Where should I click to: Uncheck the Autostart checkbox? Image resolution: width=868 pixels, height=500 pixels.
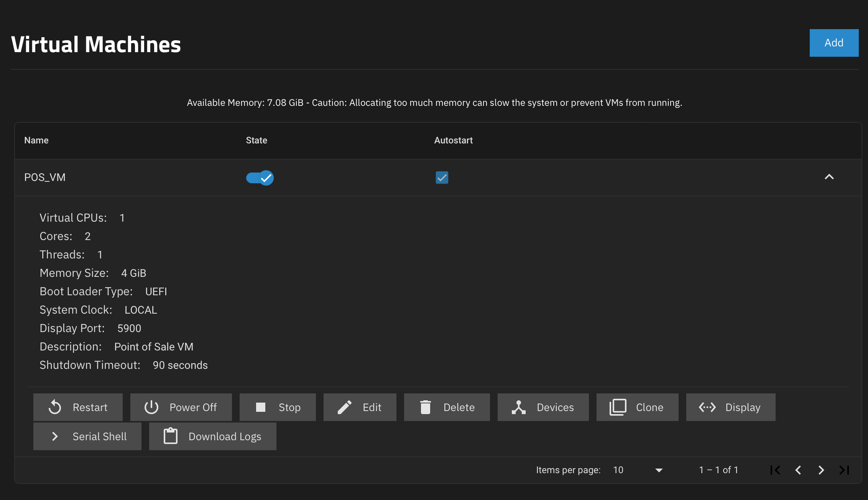point(442,178)
